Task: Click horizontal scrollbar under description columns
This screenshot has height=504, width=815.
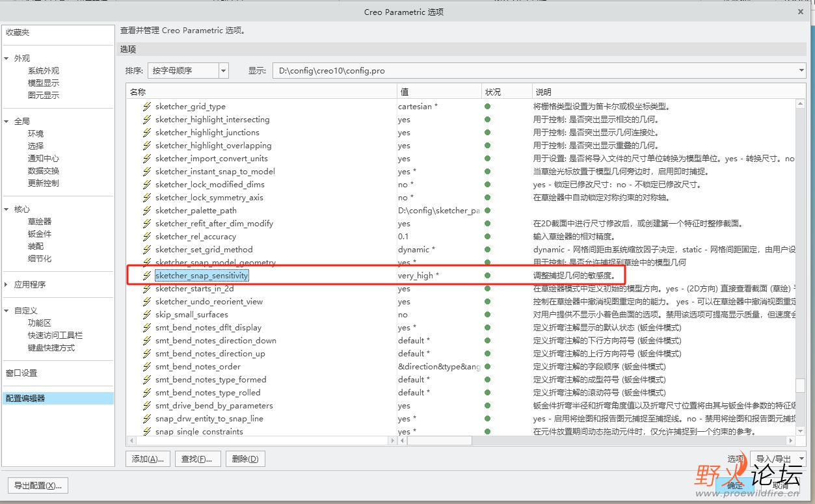Action: coord(596,440)
